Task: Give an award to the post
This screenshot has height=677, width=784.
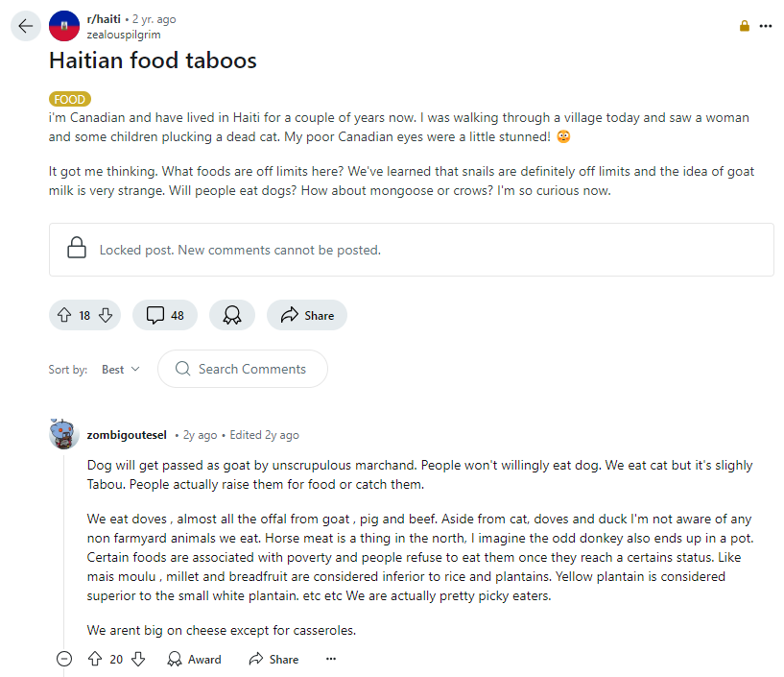Action: pos(231,315)
